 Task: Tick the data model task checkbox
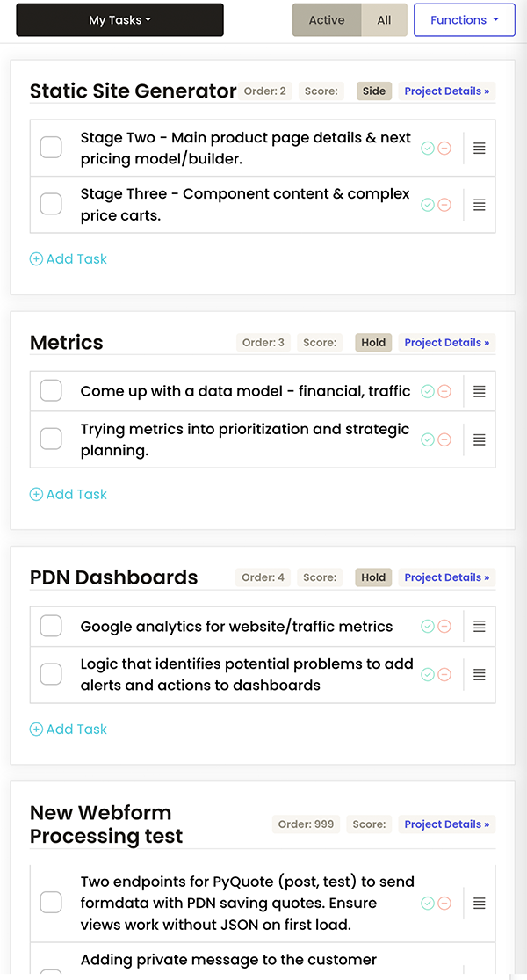click(51, 391)
